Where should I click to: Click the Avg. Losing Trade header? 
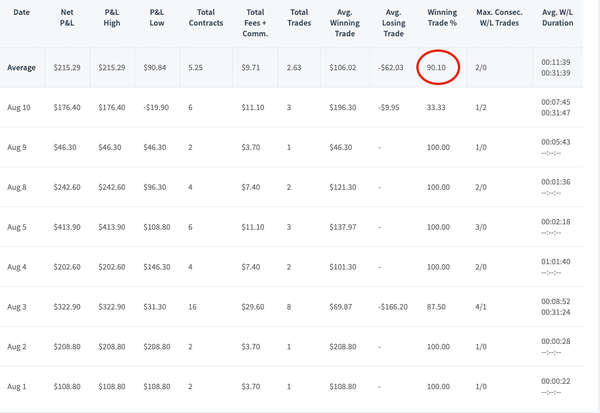394,23
